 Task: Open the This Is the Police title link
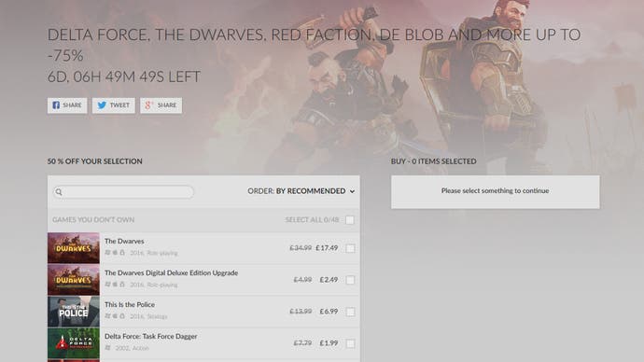(130, 304)
